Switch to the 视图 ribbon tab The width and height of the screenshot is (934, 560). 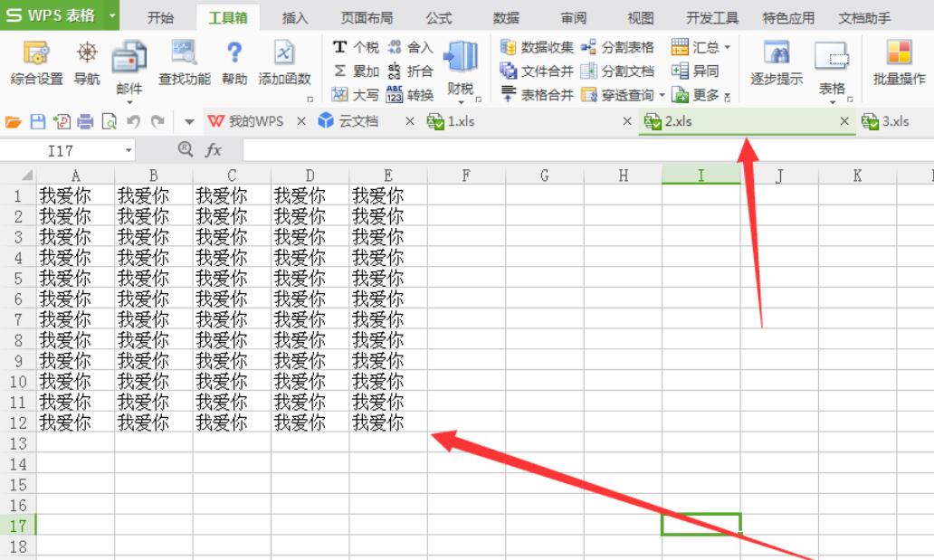(641, 18)
